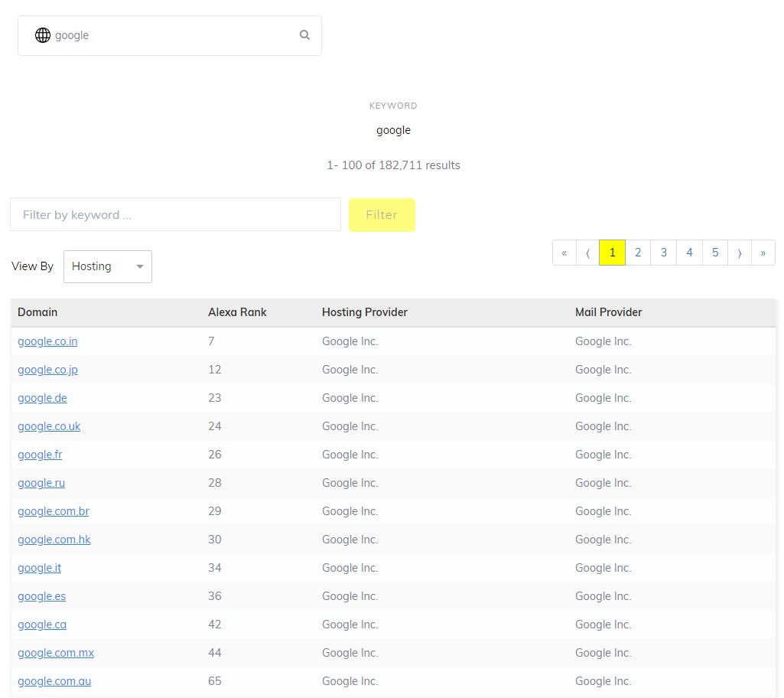
Task: Select pagination page 5
Action: click(715, 253)
